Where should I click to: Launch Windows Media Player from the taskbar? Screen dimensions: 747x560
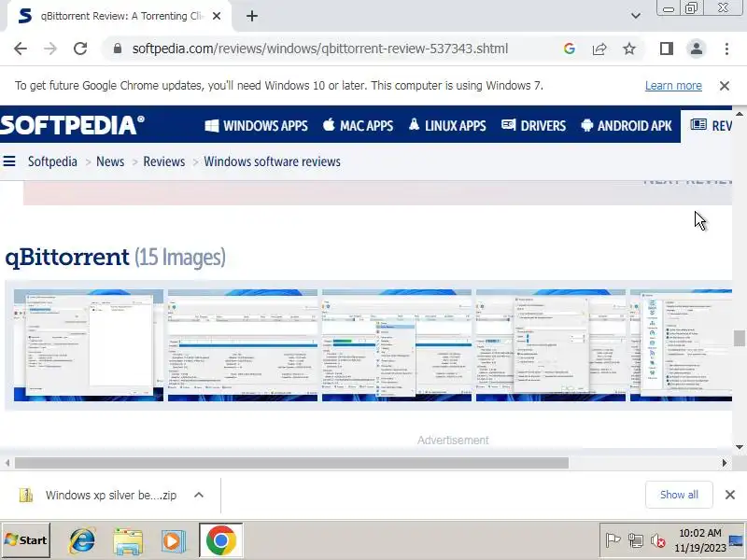point(173,541)
